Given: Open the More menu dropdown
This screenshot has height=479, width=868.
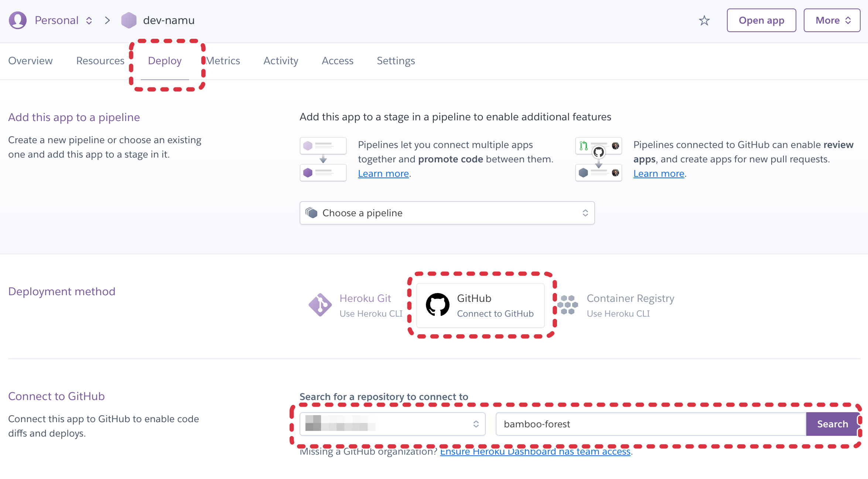Looking at the screenshot, I should [x=832, y=21].
